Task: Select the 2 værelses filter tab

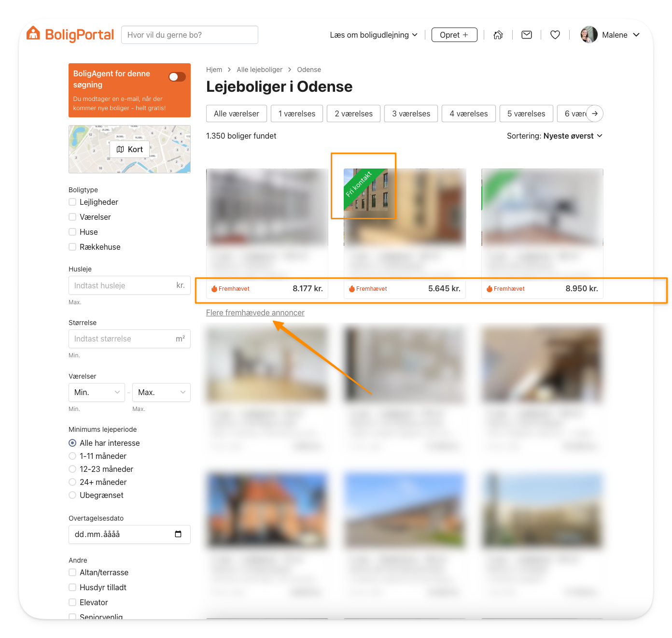Action: [353, 113]
